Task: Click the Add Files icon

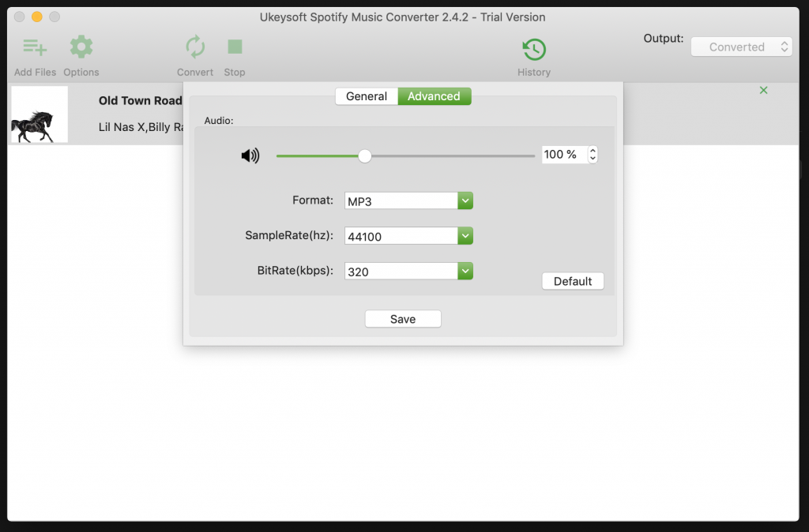Action: 35,47
